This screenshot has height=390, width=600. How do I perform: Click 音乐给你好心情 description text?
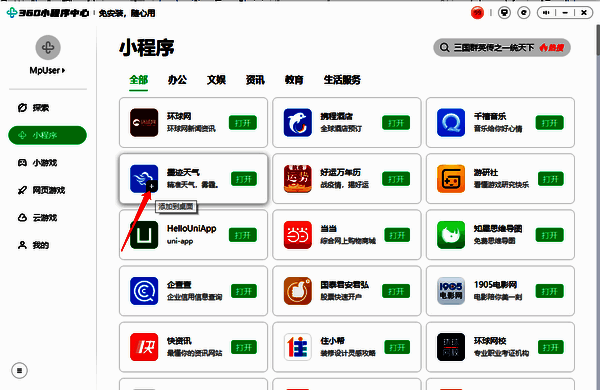498,129
